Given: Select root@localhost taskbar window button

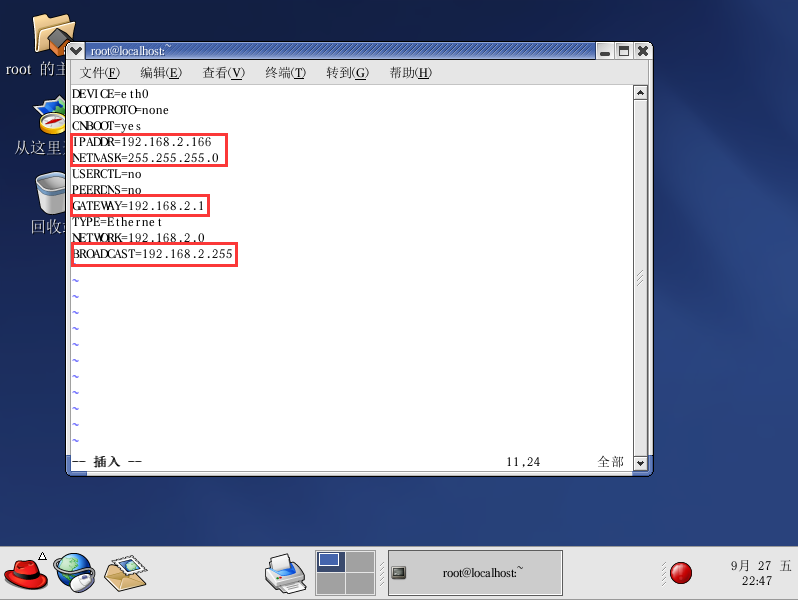Looking at the screenshot, I should click(x=475, y=573).
